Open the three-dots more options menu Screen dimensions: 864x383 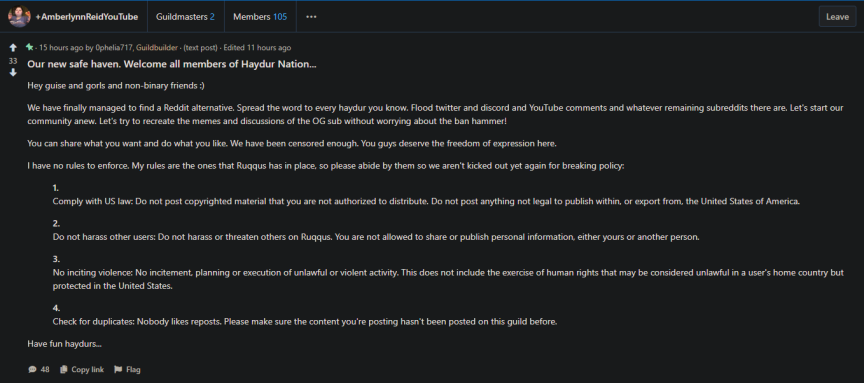click(311, 17)
